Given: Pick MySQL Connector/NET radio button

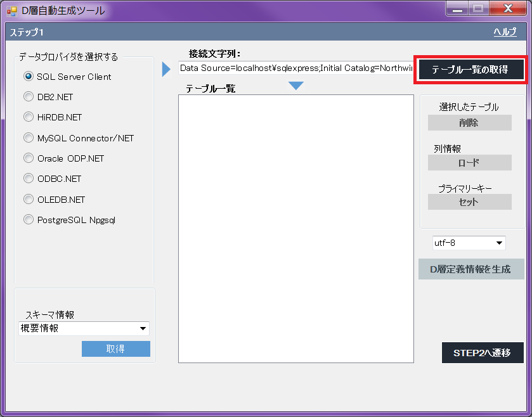Looking at the screenshot, I should pos(29,138).
